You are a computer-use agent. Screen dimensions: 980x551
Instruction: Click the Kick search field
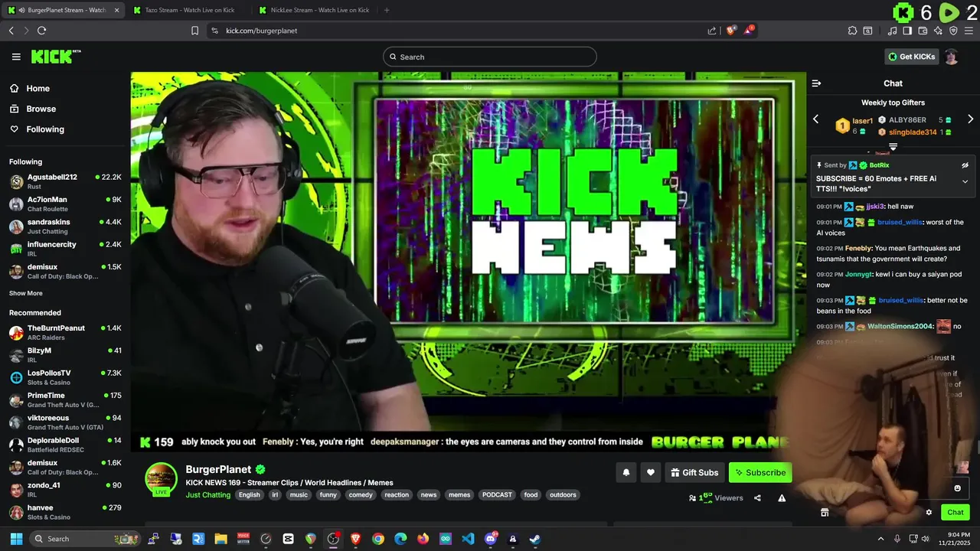[490, 57]
